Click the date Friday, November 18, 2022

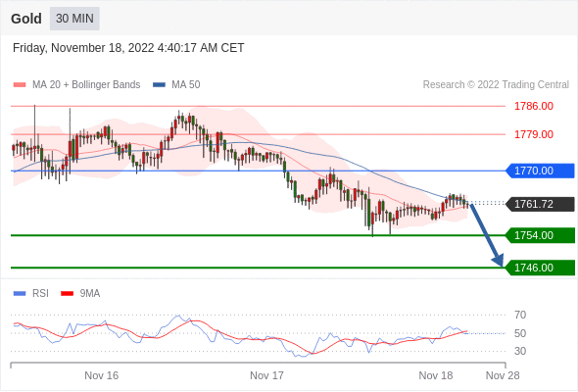click(x=83, y=48)
